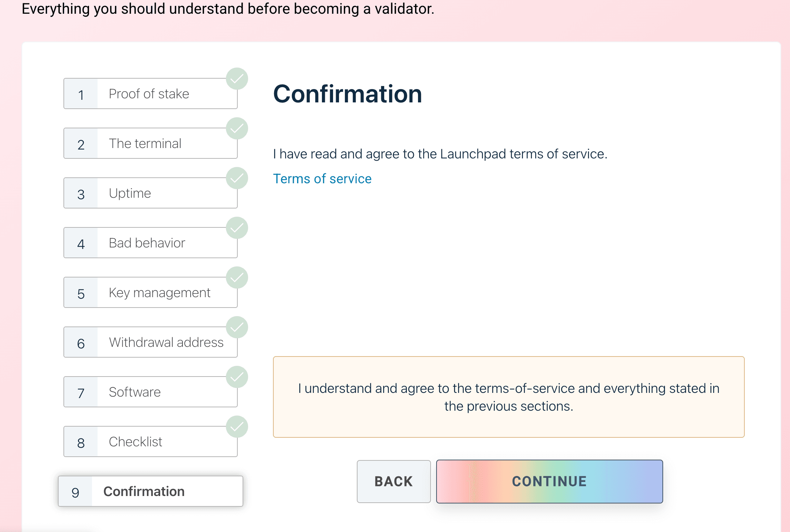This screenshot has height=532, width=790.
Task: Open step 2 The terminal
Action: pos(150,143)
